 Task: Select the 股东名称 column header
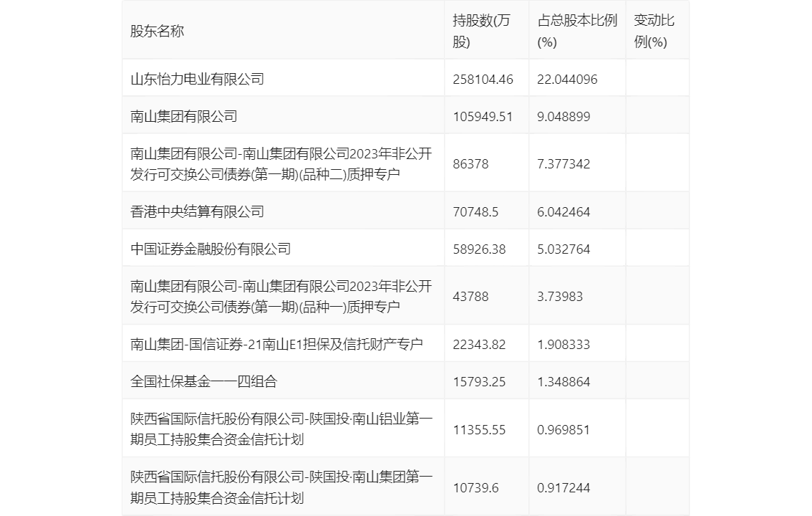click(157, 31)
